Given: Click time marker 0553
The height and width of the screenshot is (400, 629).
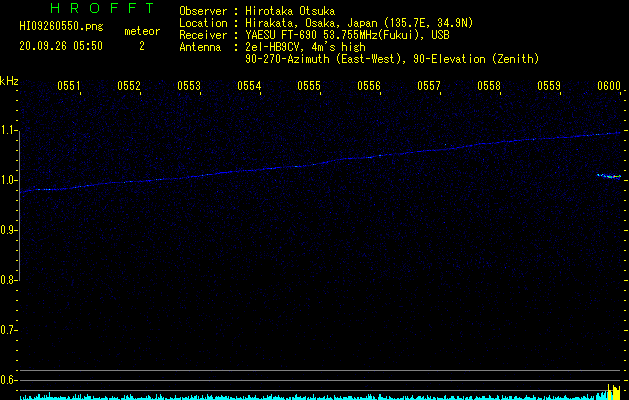Looking at the screenshot, I should pos(189,86).
